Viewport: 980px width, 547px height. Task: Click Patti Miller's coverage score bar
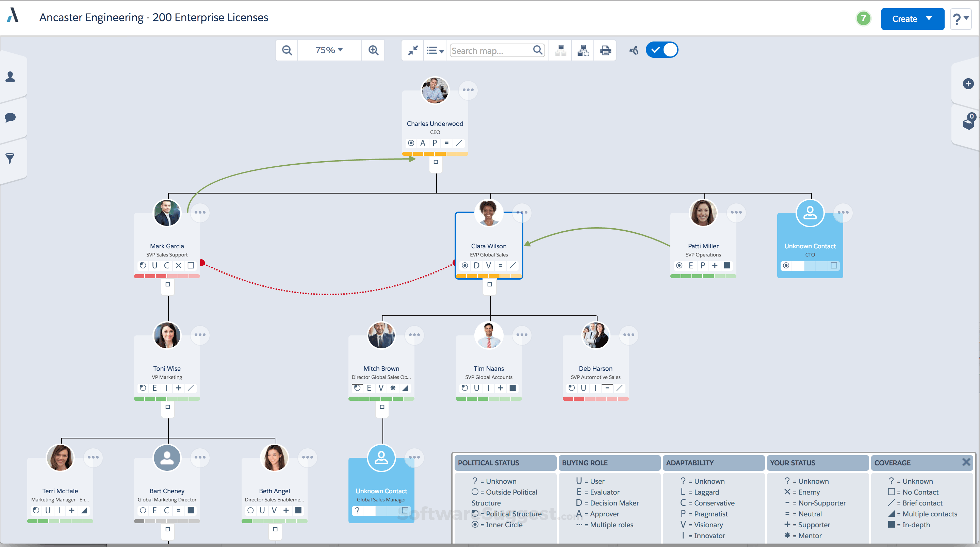(703, 277)
